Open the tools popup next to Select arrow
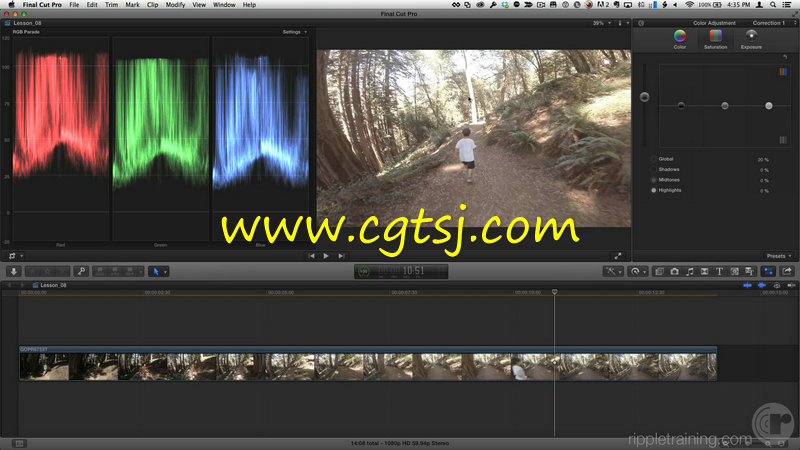This screenshot has height=450, width=800. (x=165, y=272)
